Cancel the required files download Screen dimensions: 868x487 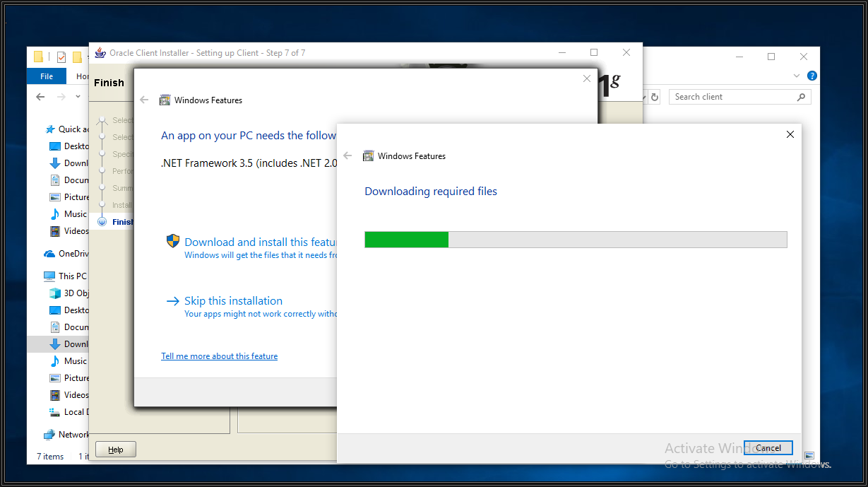click(x=768, y=447)
